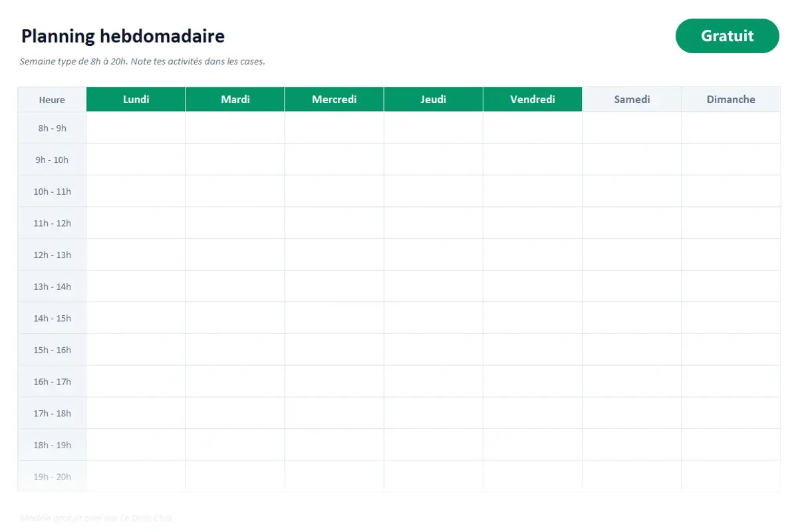Select the Vendredi 11h - 12h cell
Image resolution: width=798 pixels, height=532 pixels.
point(532,223)
